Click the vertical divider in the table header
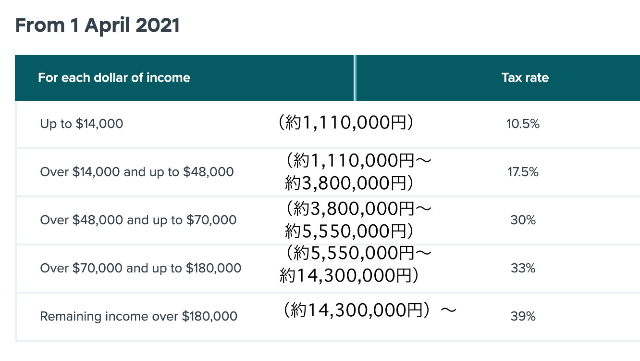Image resolution: width=640 pixels, height=361 pixels. tap(355, 78)
